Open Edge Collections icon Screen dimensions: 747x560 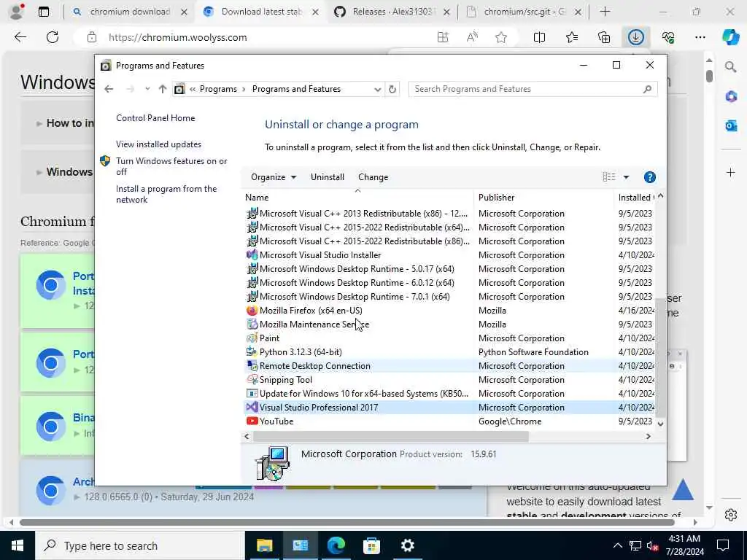tap(603, 37)
